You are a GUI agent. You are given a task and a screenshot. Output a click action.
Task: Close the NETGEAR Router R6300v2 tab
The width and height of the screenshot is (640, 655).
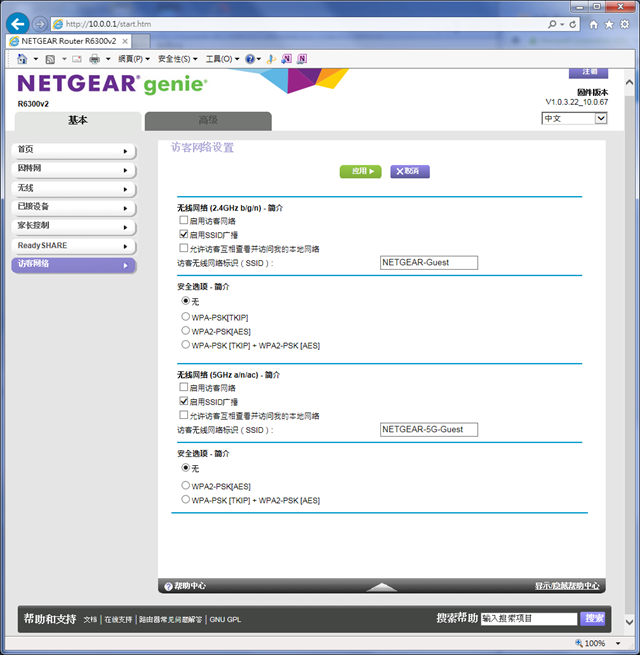coord(124,41)
